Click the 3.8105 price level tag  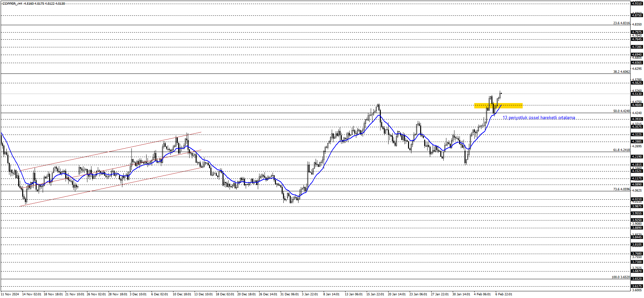637,245
